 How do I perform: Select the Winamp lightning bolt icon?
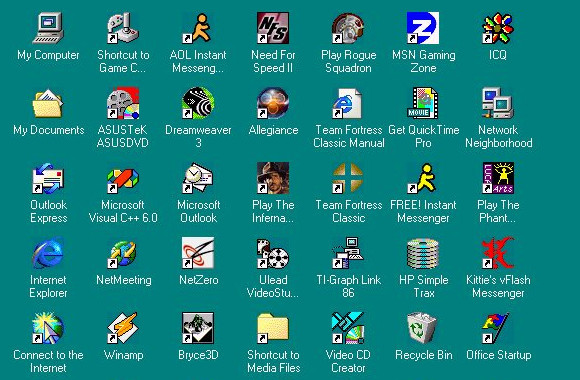(x=123, y=328)
